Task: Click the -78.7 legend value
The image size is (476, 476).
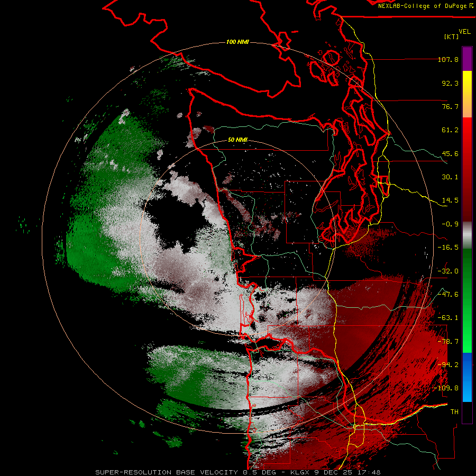Action: 448,342
